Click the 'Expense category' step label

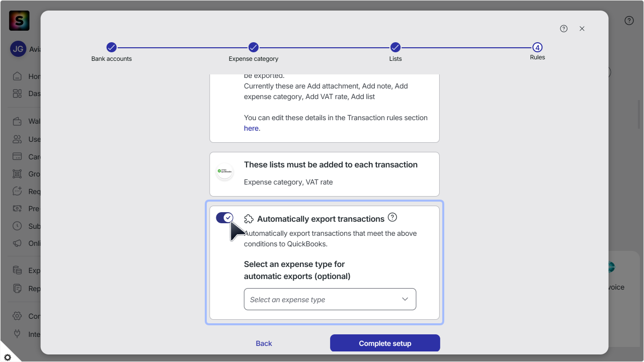[x=254, y=59]
